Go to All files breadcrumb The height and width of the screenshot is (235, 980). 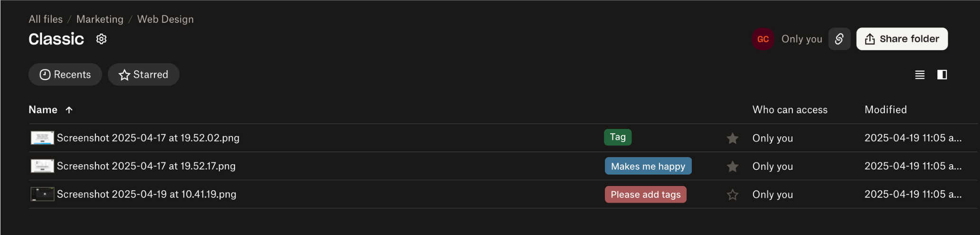coord(46,20)
